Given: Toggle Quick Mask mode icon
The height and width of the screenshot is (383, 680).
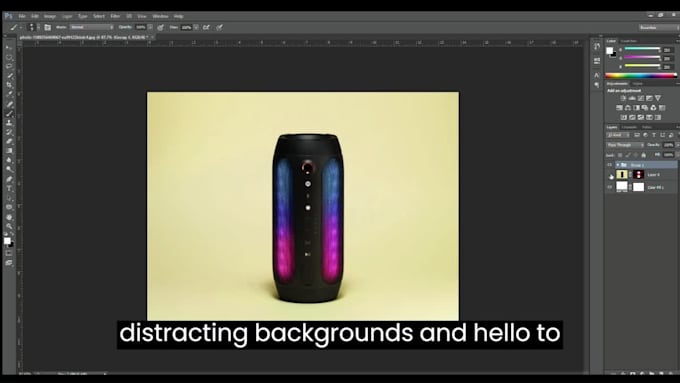Looking at the screenshot, I should [x=9, y=253].
